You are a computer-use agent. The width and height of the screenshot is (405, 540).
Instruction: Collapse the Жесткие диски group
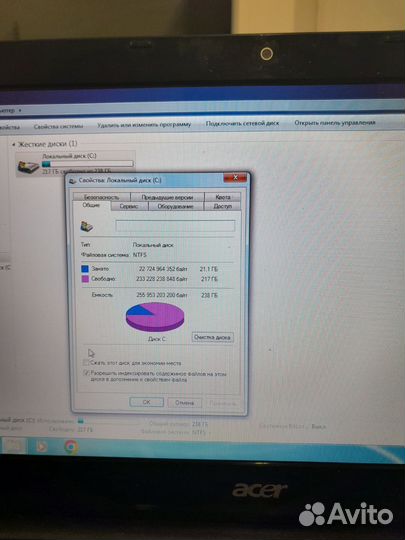click(14, 144)
